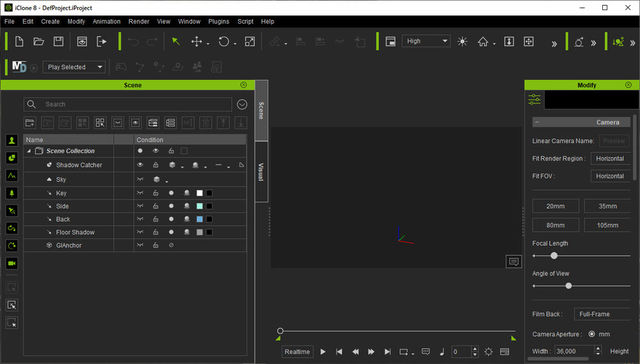The height and width of the screenshot is (364, 640).
Task: Collapse the Scene Collection tree
Action: click(x=29, y=151)
